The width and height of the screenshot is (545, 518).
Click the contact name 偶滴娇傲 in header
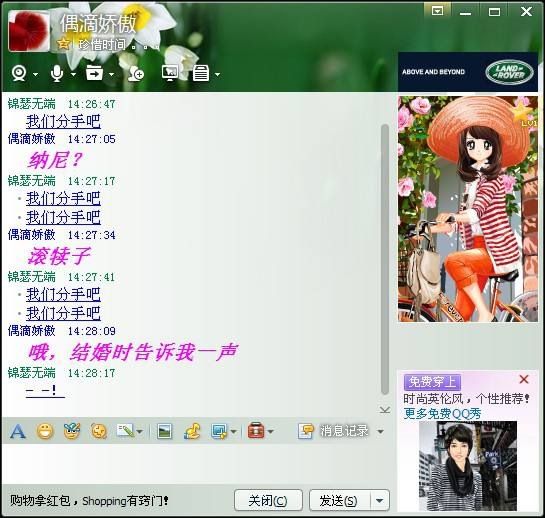[x=98, y=23]
